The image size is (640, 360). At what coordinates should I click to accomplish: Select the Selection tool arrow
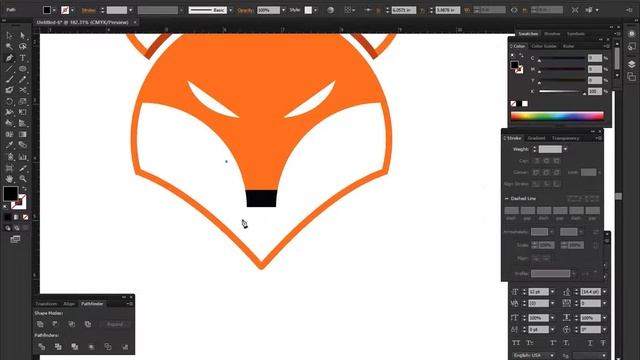(x=9, y=36)
